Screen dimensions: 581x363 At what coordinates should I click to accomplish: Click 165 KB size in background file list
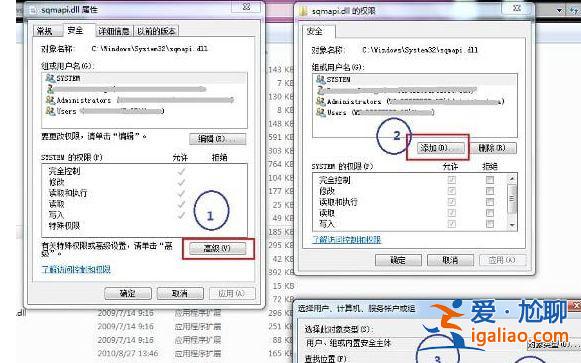(x=280, y=353)
